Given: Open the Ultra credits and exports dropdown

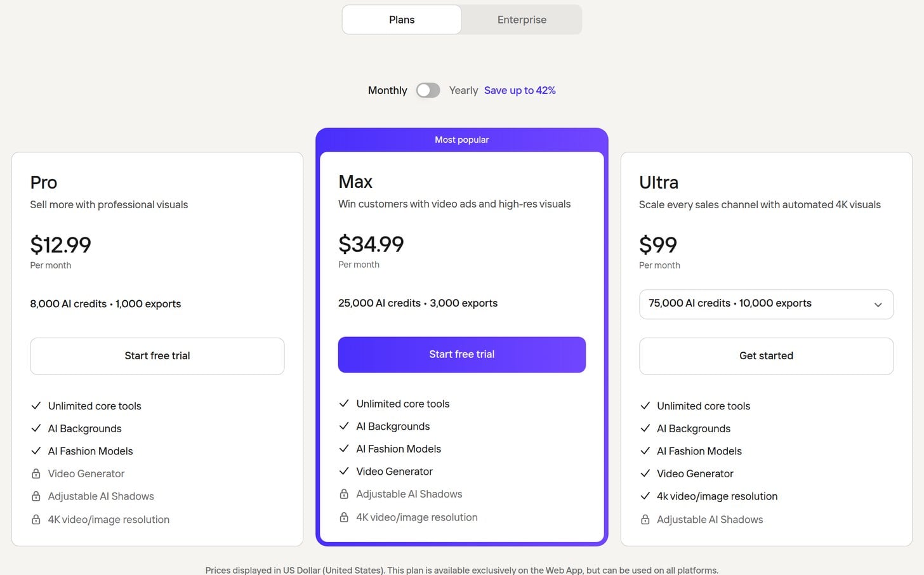Looking at the screenshot, I should tap(766, 304).
